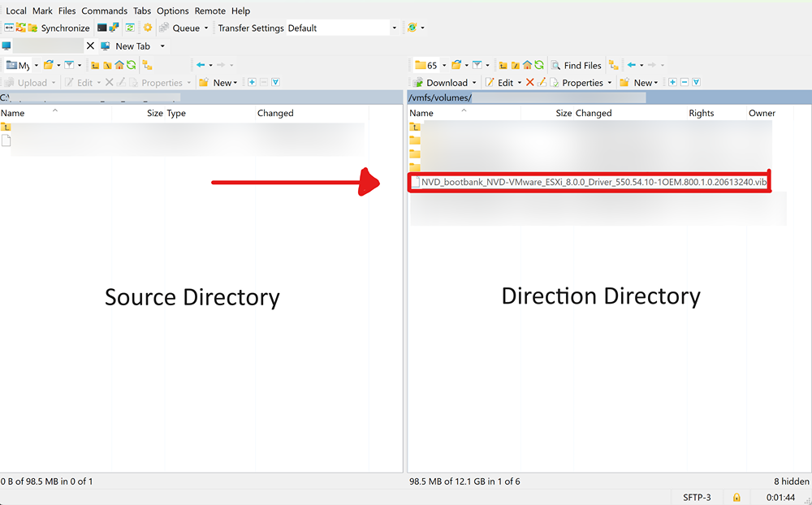
Task: Click the local panel Refresh icon
Action: (131, 65)
